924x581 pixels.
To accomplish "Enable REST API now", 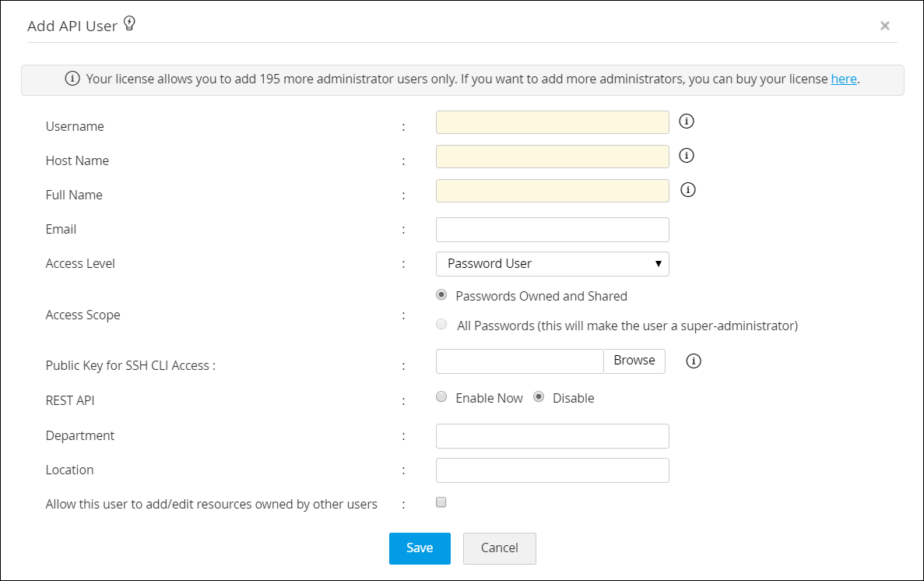I will coord(441,397).
